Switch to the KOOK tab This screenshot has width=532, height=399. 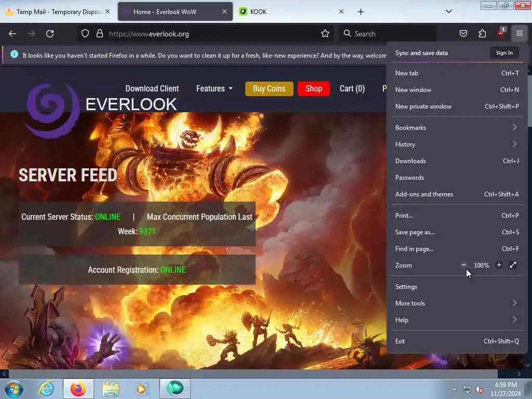coord(292,12)
